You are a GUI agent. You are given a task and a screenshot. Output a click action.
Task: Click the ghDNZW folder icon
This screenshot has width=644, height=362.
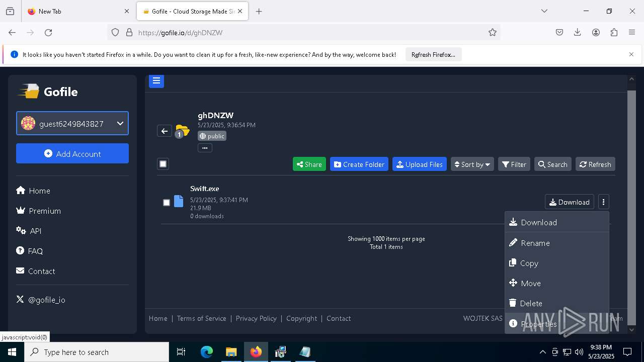(183, 131)
